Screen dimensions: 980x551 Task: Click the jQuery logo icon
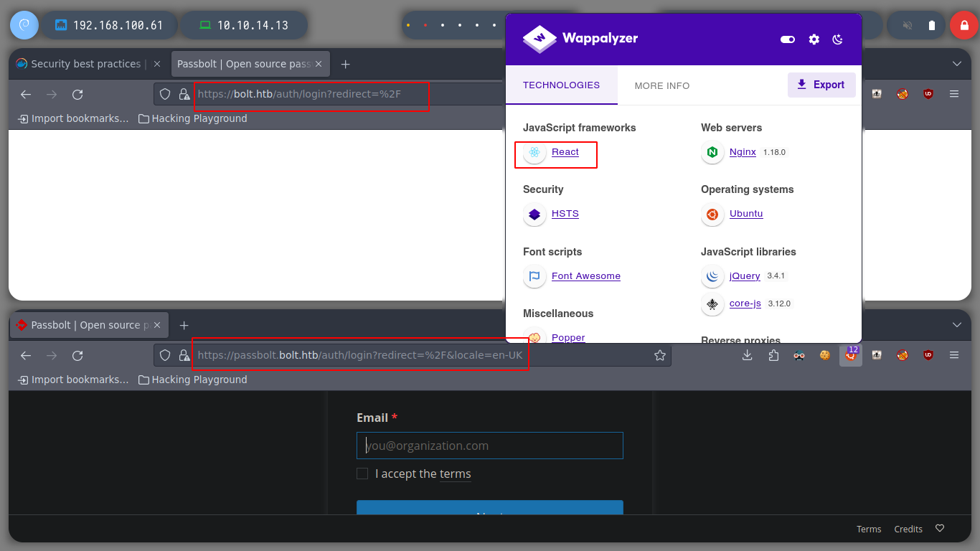(712, 276)
